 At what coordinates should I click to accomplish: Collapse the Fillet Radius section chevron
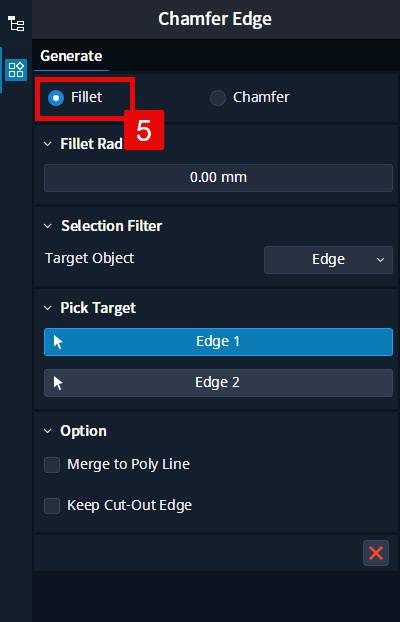click(x=48, y=144)
